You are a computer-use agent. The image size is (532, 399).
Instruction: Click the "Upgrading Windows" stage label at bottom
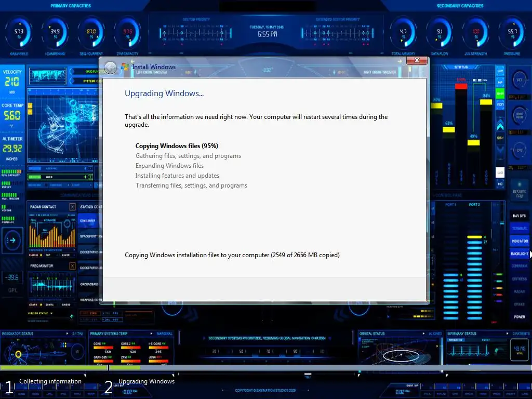(x=146, y=381)
